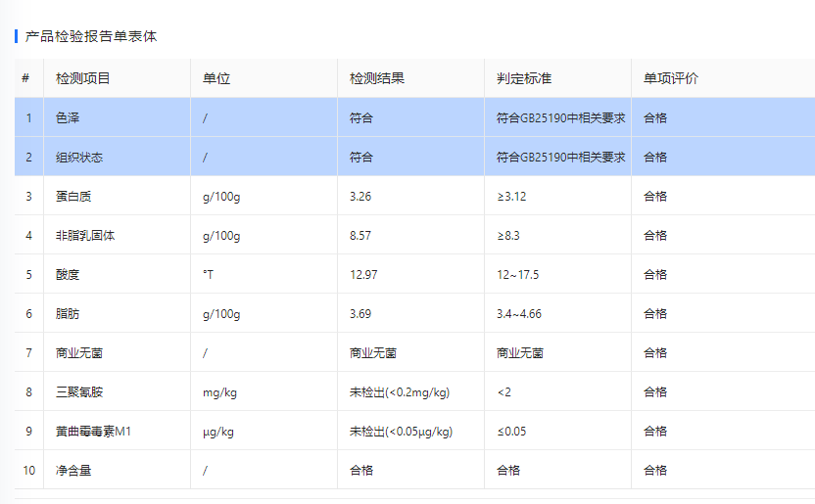Viewport: 815px width, 504px height.
Task: Click the 判定标准 column header
Action: tap(524, 78)
